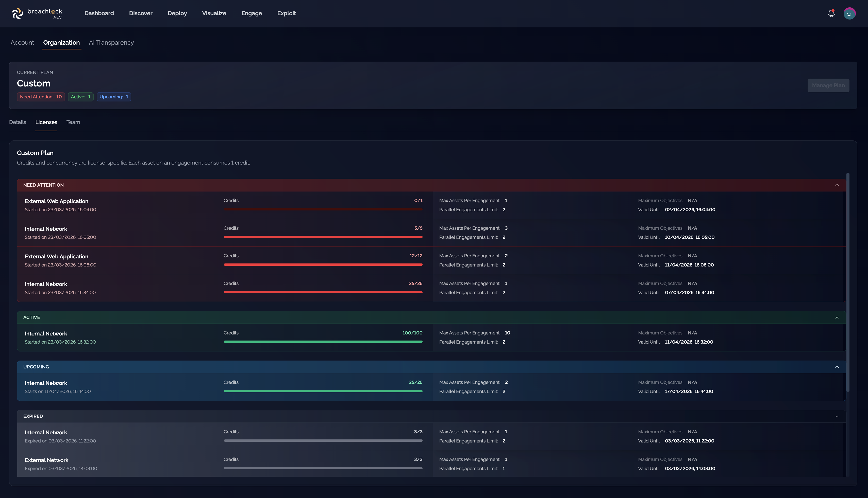Viewport: 868px width, 498px height.
Task: Switch to the Account tab
Action: [22, 42]
